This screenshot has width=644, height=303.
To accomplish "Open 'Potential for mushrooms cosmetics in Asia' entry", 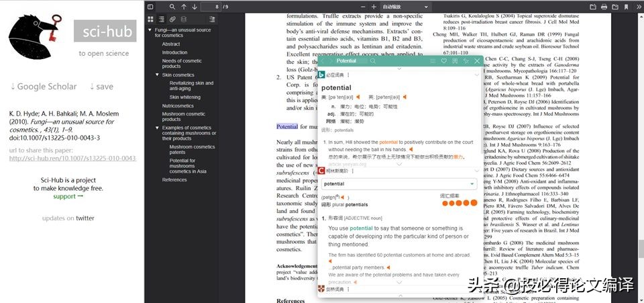I will [x=188, y=166].
